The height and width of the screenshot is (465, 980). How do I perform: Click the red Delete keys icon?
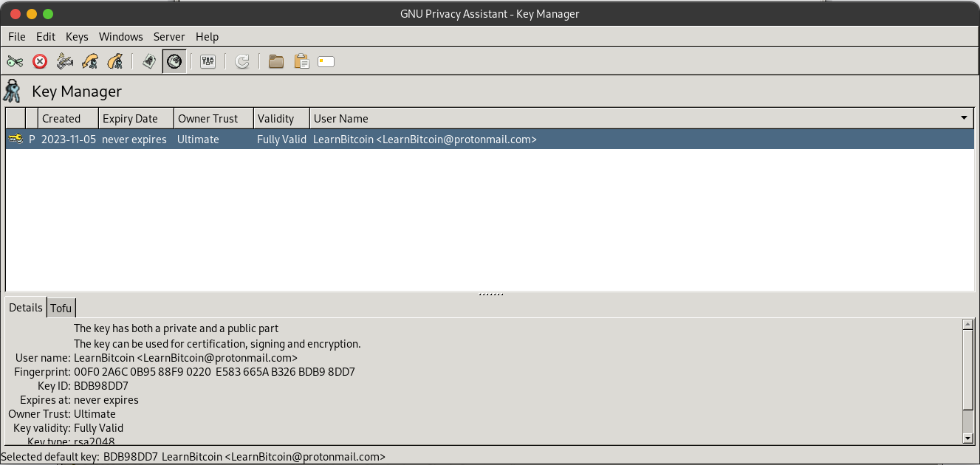(40, 62)
